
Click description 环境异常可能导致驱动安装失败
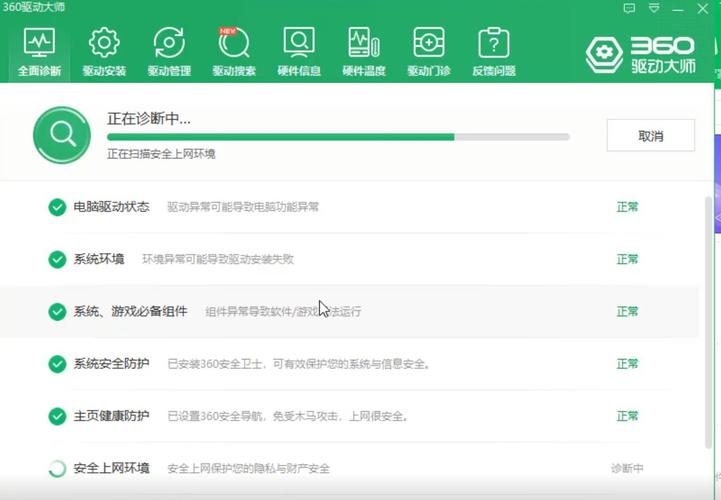coord(218,259)
